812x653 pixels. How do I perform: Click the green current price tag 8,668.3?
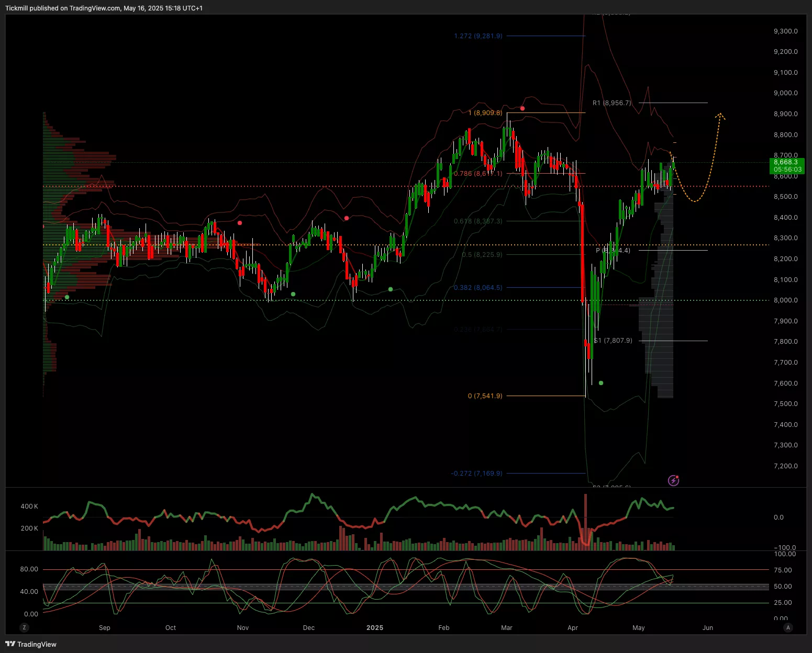tap(786, 166)
